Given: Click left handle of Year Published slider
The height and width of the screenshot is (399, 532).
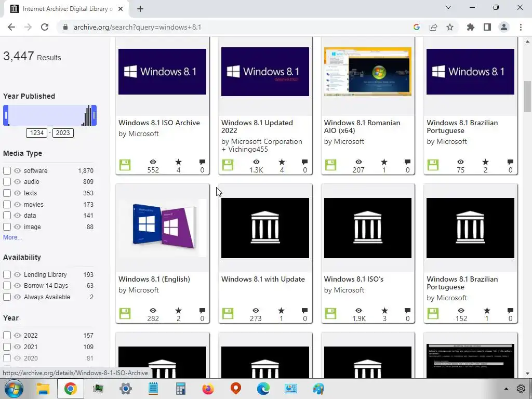Looking at the screenshot, I should (5, 115).
